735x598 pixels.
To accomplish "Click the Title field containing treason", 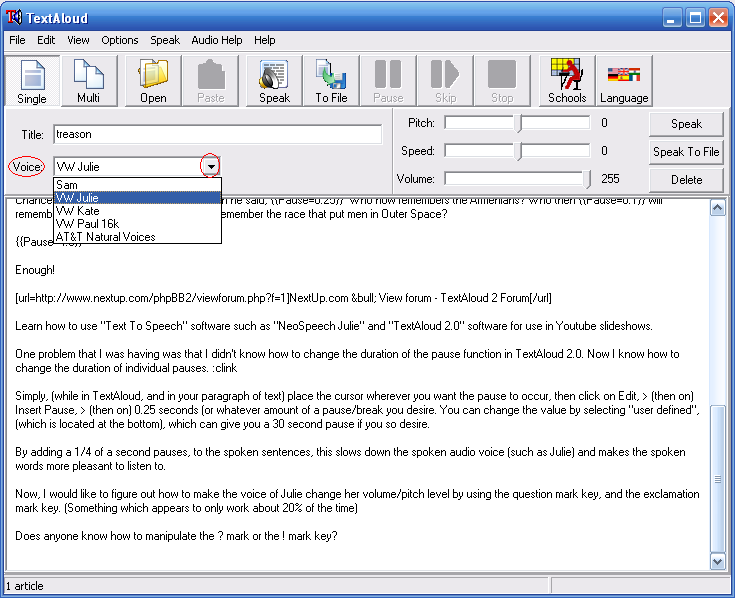I will click(218, 135).
